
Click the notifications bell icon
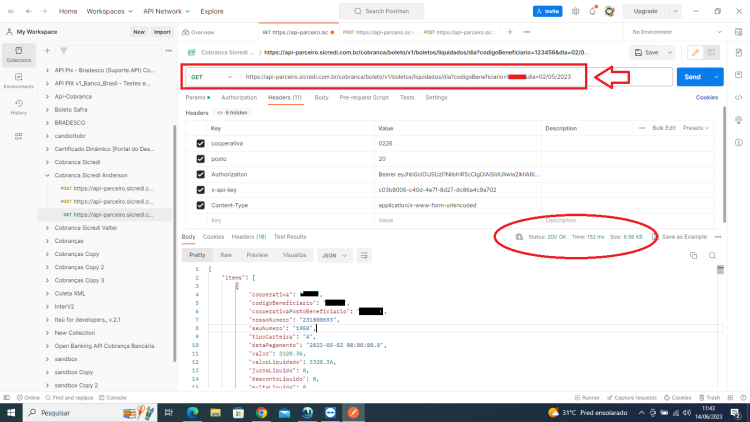tap(592, 11)
